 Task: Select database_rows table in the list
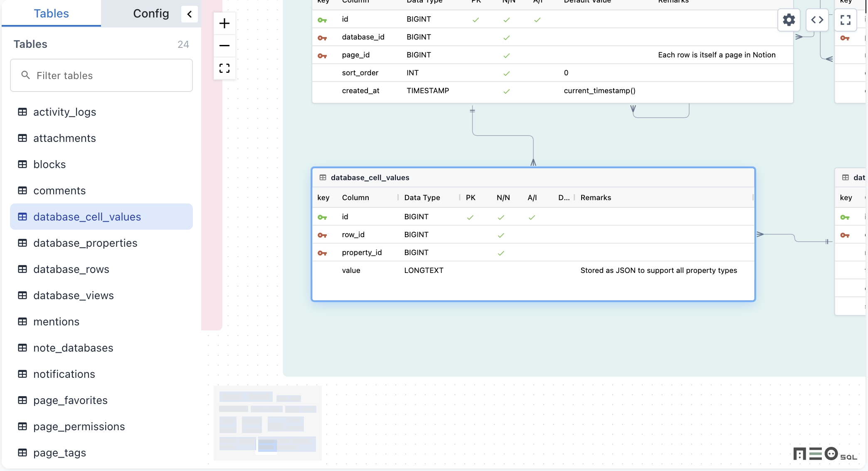click(x=101, y=269)
